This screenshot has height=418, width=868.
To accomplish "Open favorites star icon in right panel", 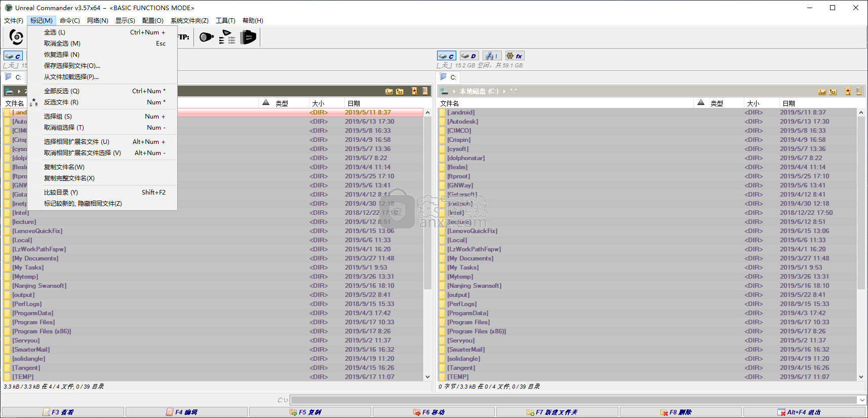I will (x=848, y=92).
